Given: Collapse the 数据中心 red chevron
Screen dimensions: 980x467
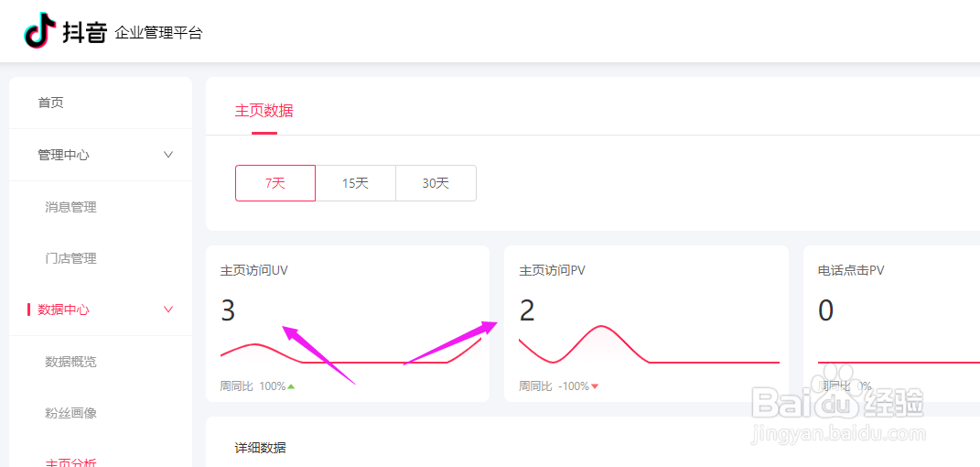Looking at the screenshot, I should (168, 309).
